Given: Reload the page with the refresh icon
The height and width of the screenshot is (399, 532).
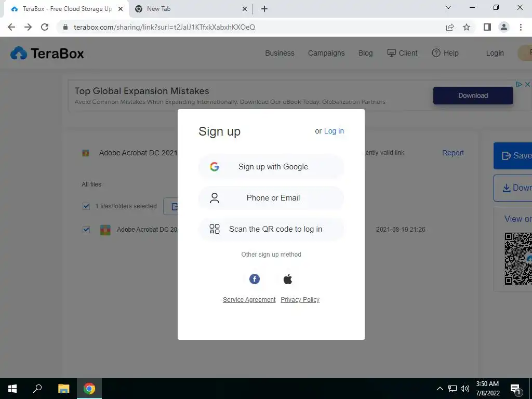Looking at the screenshot, I should click(x=45, y=27).
